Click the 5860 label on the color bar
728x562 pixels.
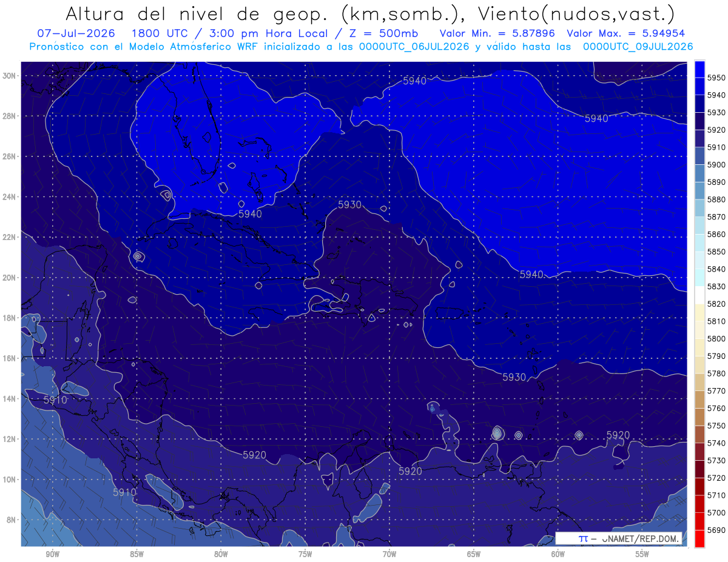pos(716,234)
